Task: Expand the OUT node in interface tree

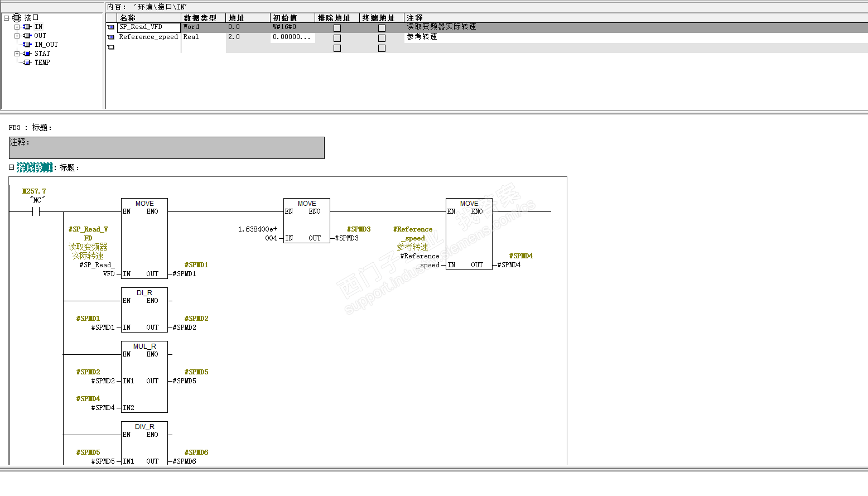Action: (x=17, y=36)
